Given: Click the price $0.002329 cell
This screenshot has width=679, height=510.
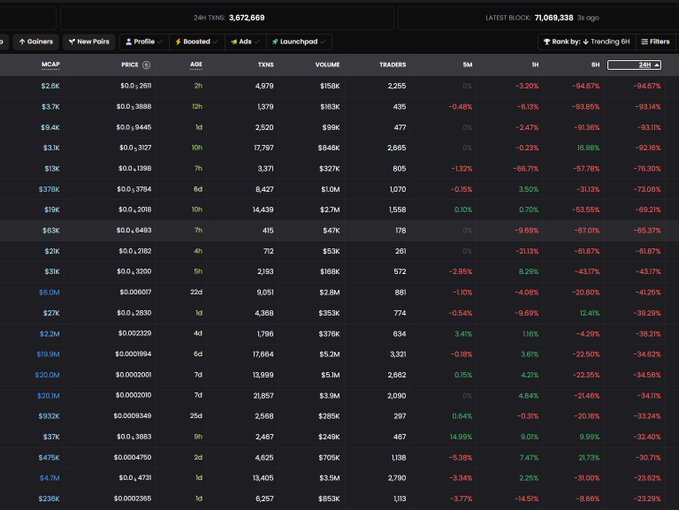Looking at the screenshot, I should 135,333.
